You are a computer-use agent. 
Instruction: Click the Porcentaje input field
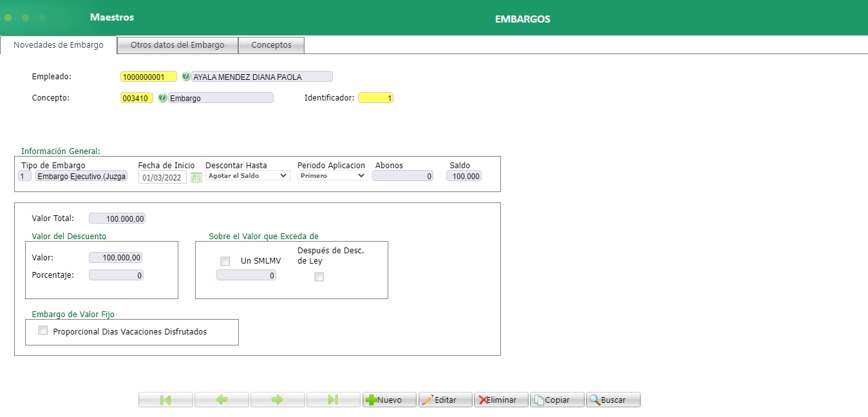pos(116,275)
